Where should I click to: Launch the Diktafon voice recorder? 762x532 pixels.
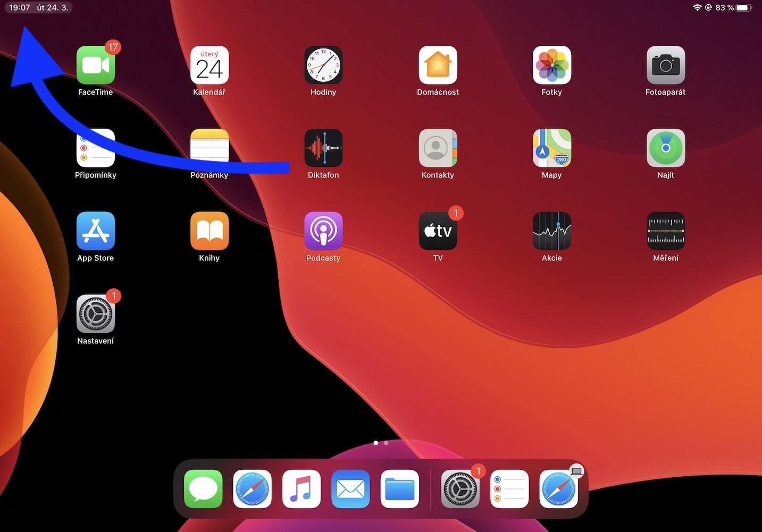323,148
